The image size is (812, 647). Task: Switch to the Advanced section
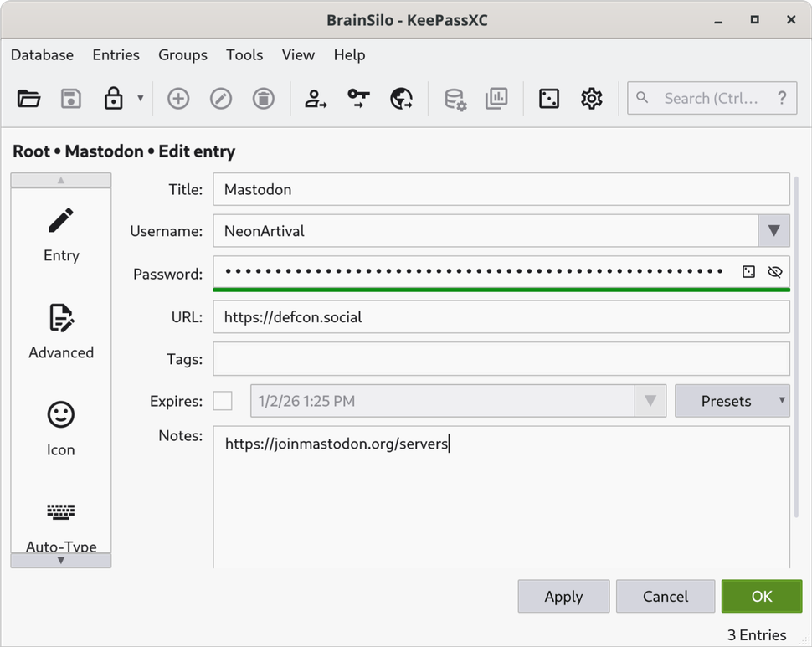click(x=61, y=331)
